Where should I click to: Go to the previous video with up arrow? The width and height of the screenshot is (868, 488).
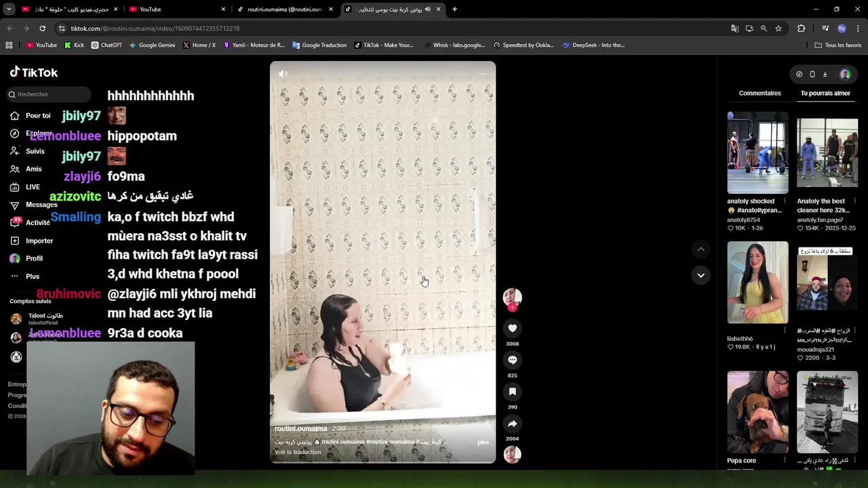[701, 249]
